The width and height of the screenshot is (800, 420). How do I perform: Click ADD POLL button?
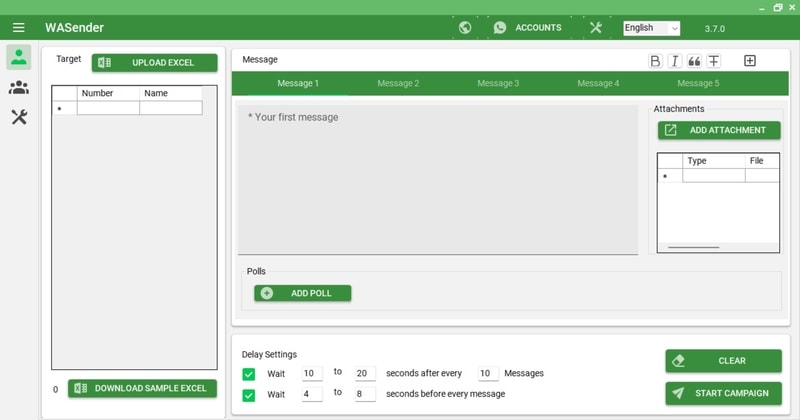pos(303,293)
